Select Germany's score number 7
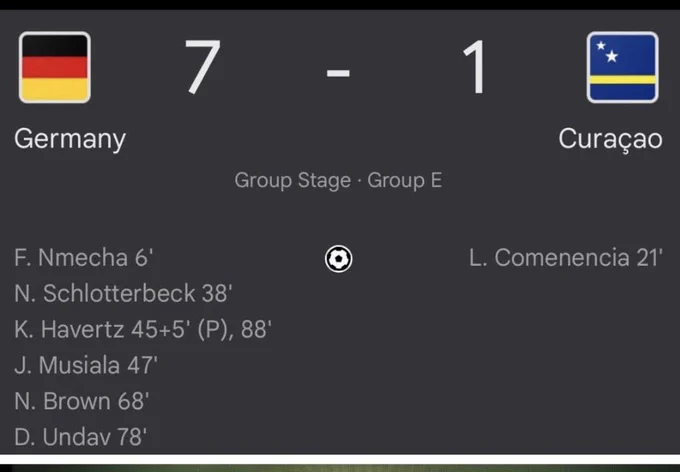The height and width of the screenshot is (472, 680). tap(203, 66)
